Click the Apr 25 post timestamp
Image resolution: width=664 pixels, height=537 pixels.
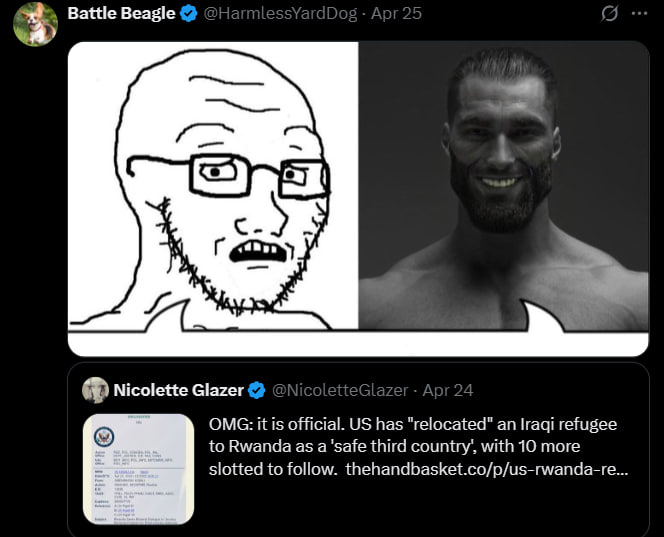(396, 14)
